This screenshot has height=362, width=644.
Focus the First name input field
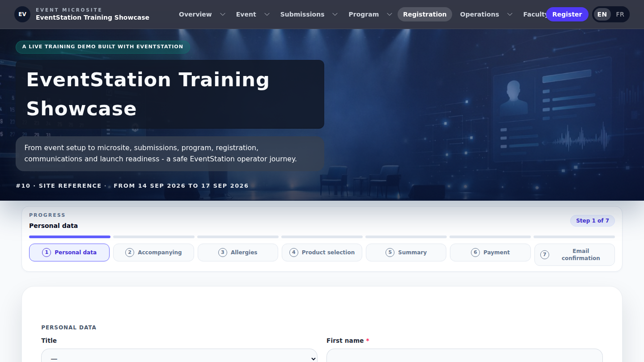tap(465, 356)
